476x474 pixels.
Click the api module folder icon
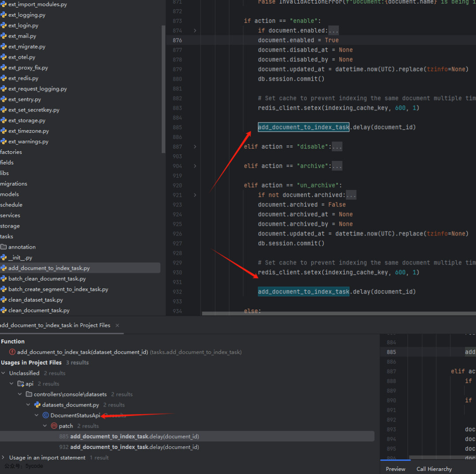pyautogui.click(x=21, y=384)
